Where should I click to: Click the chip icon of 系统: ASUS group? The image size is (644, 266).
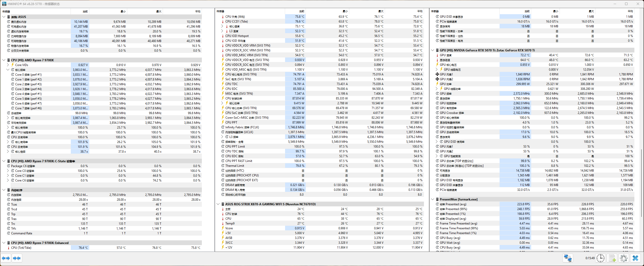point(9,17)
